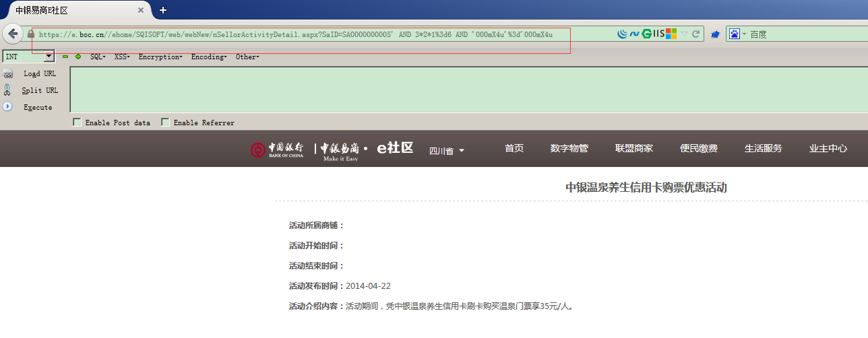Open new tab with plus button
The height and width of the screenshot is (338, 868).
click(x=163, y=10)
